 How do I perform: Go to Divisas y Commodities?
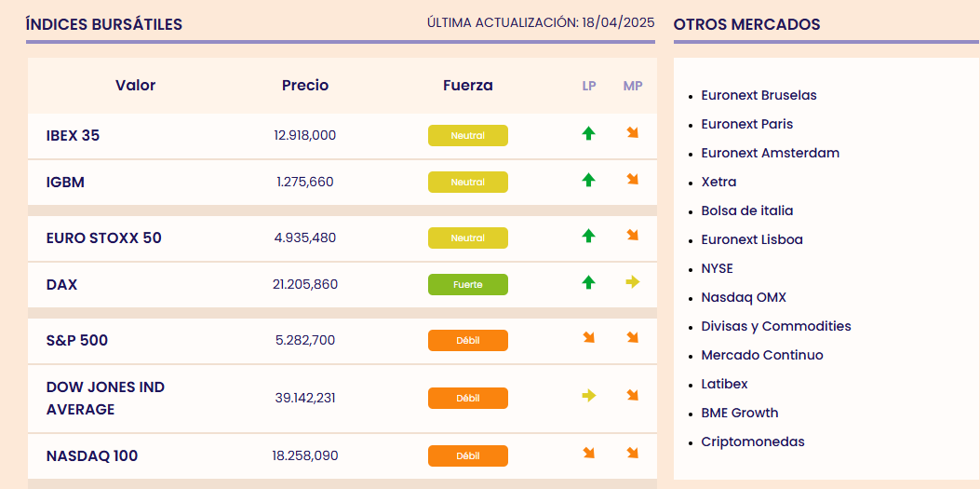(775, 326)
